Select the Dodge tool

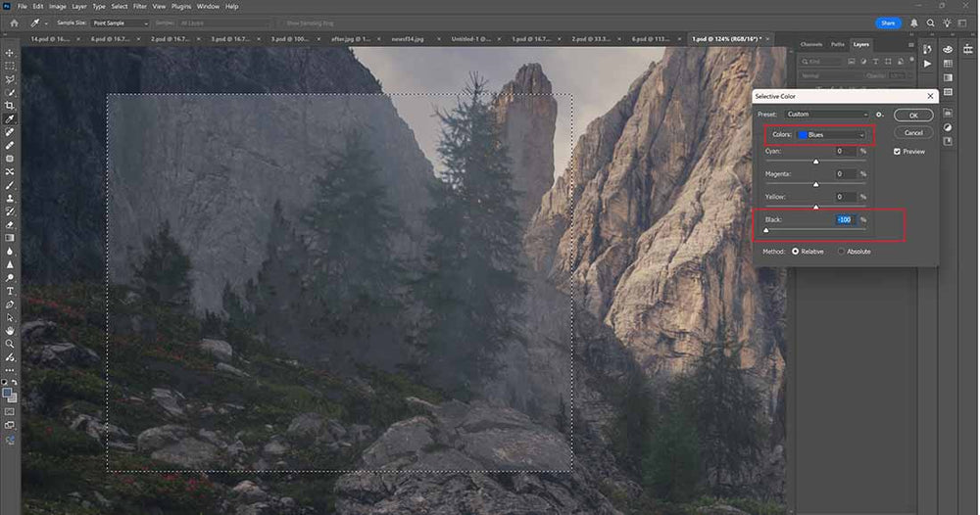tap(10, 278)
